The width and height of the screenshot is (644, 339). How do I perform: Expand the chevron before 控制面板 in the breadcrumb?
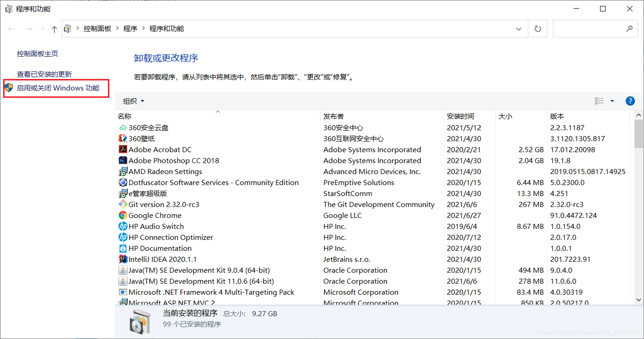point(77,29)
